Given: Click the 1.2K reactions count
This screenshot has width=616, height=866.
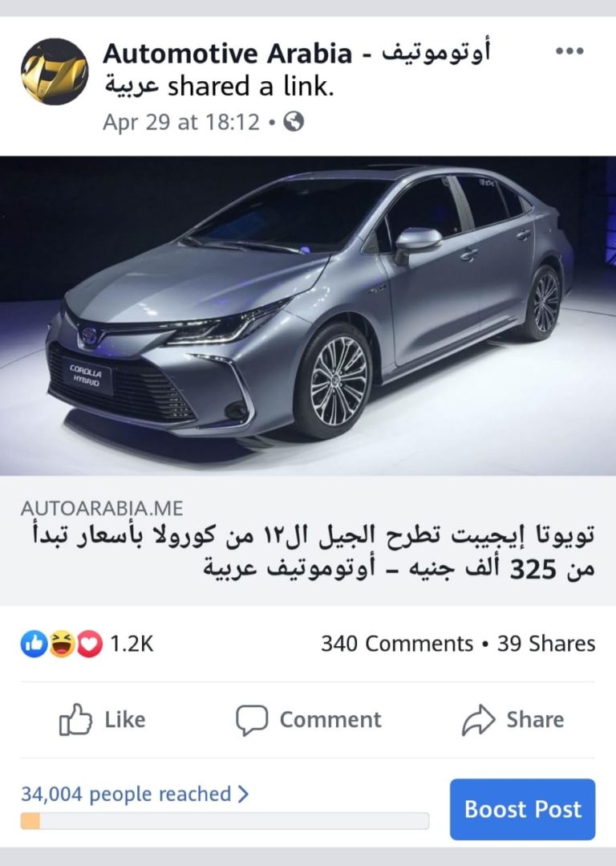Looking at the screenshot, I should 132,644.
